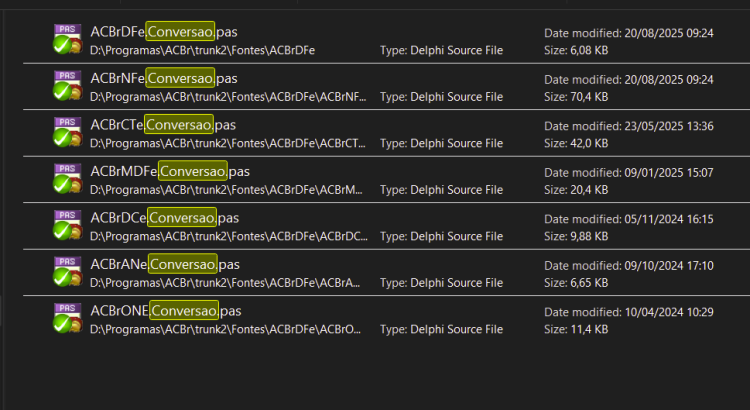Select the ACBrMDFe.Conversao.pas file icon
The height and width of the screenshot is (410, 750).
67,178
